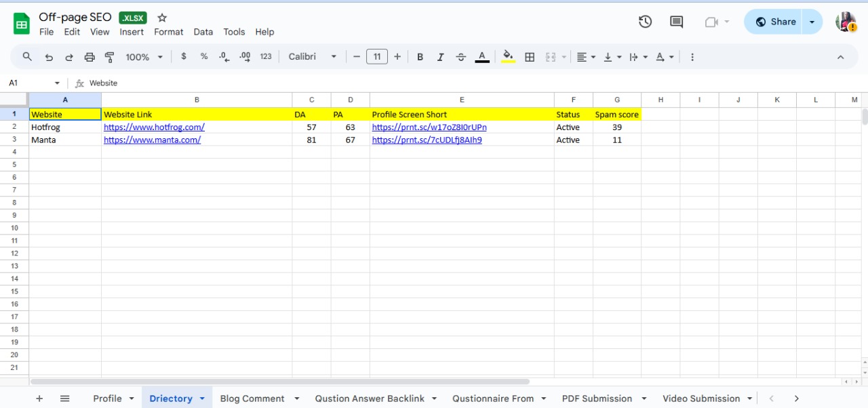Open Video Submission tab dropdown arrow
Image resolution: width=868 pixels, height=408 pixels.
pyautogui.click(x=749, y=399)
